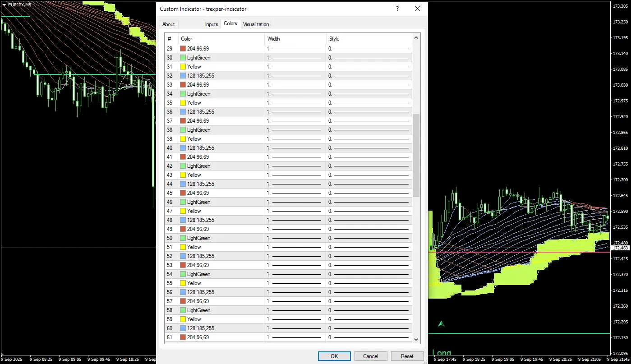Viewport: 631px width, 364px height.
Task: Click the green arrow marker on chart
Action: coord(441,324)
